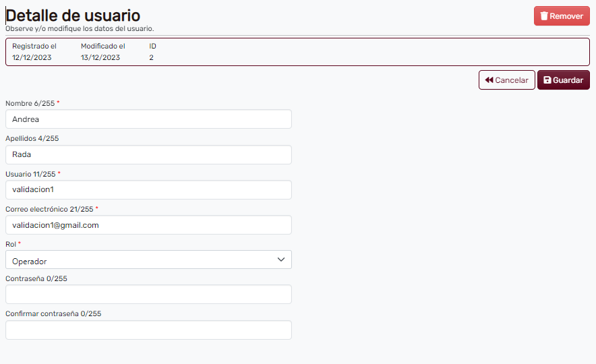
Task: Click the Confirmar contraseña input box
Action: pos(148,330)
